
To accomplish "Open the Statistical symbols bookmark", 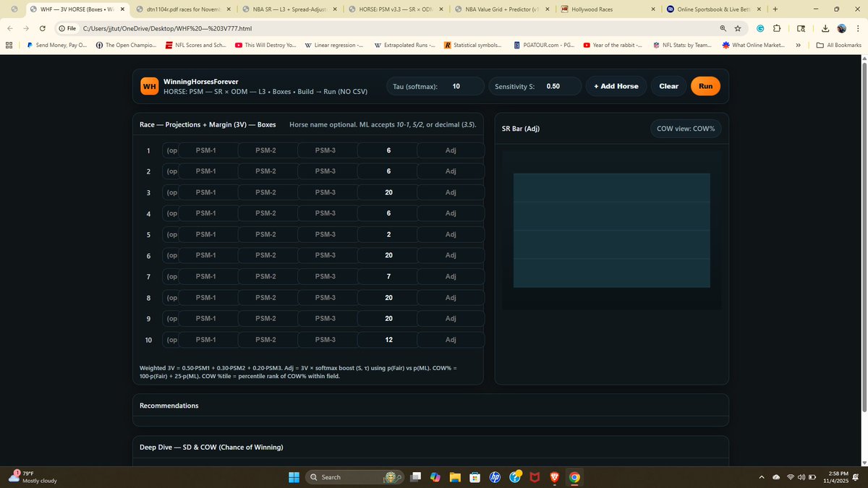I will 473,45.
